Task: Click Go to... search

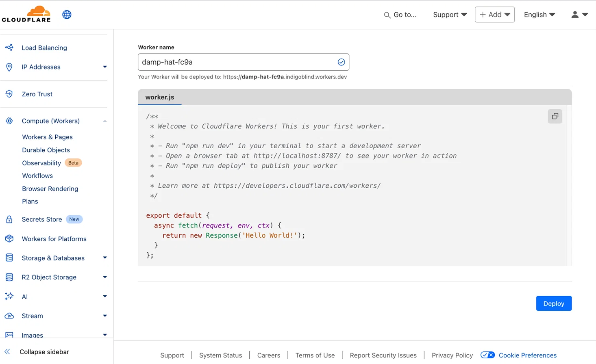Action: click(x=405, y=15)
